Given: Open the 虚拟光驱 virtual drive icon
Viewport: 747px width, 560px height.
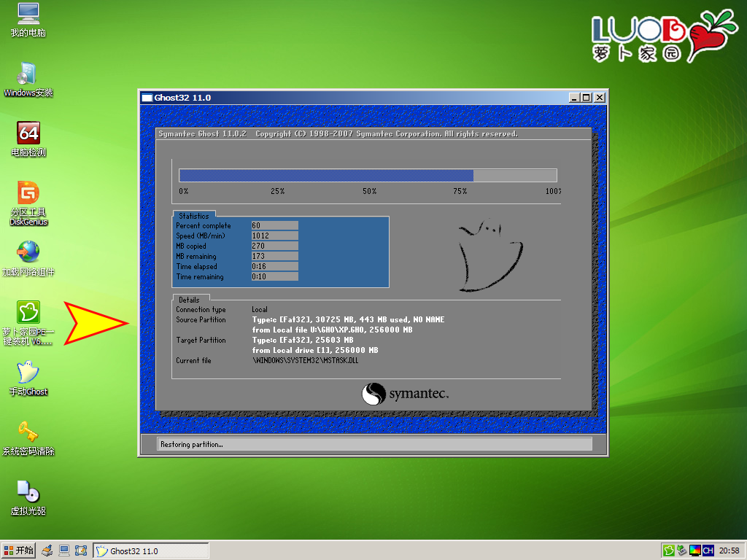Looking at the screenshot, I should (28, 491).
